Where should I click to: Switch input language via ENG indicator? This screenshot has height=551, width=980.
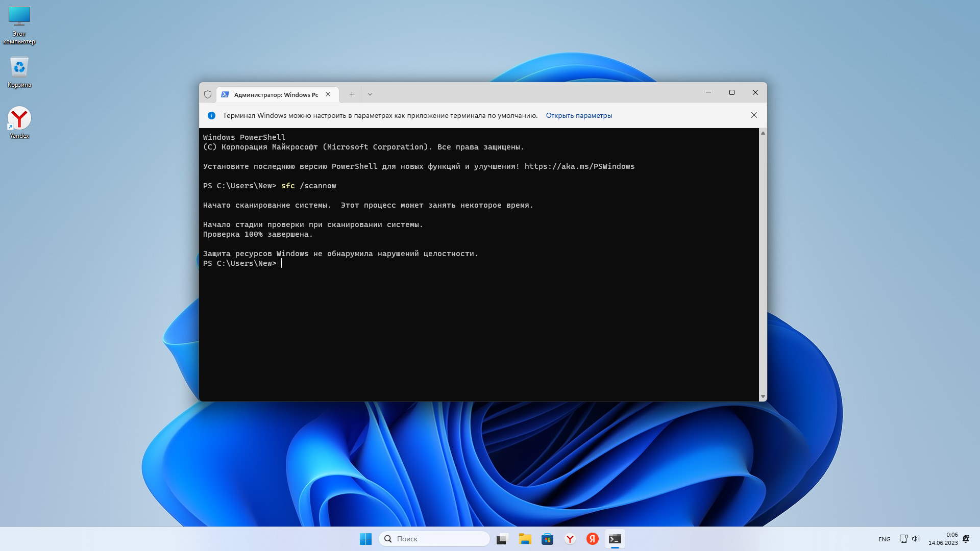coord(884,539)
